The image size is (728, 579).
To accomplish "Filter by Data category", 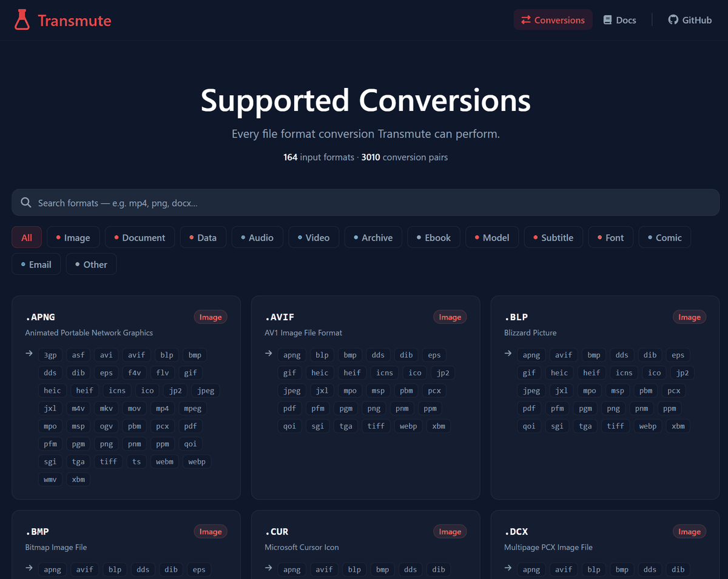I will tap(203, 238).
